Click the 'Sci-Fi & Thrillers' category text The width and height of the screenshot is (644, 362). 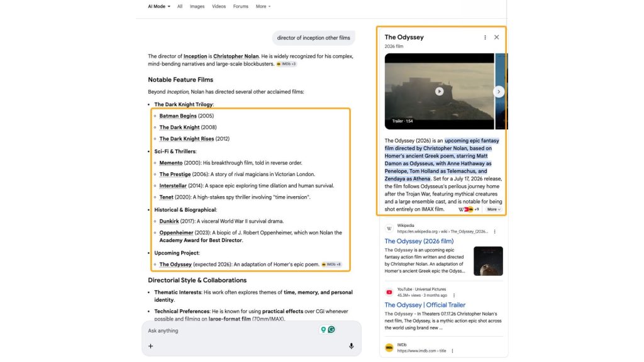click(175, 151)
